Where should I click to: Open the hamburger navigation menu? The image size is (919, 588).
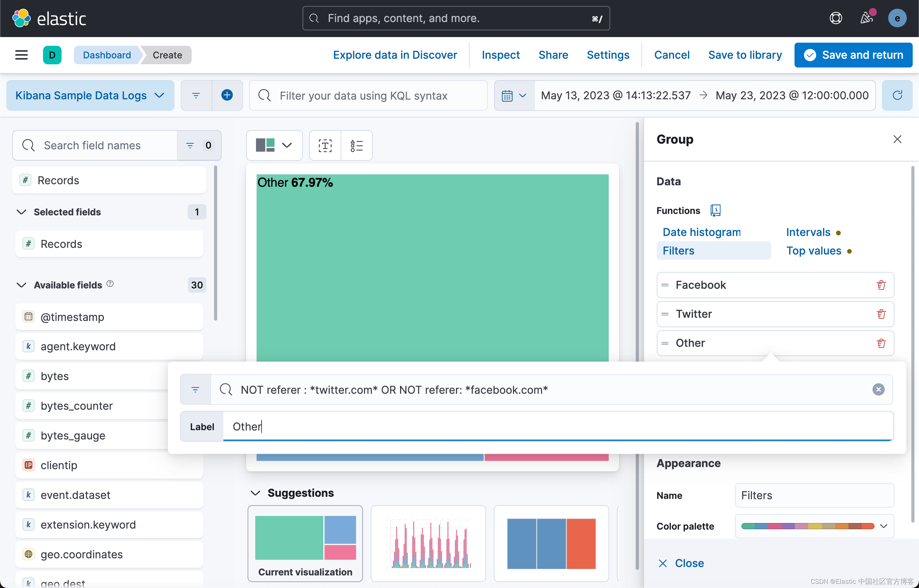[x=21, y=55]
